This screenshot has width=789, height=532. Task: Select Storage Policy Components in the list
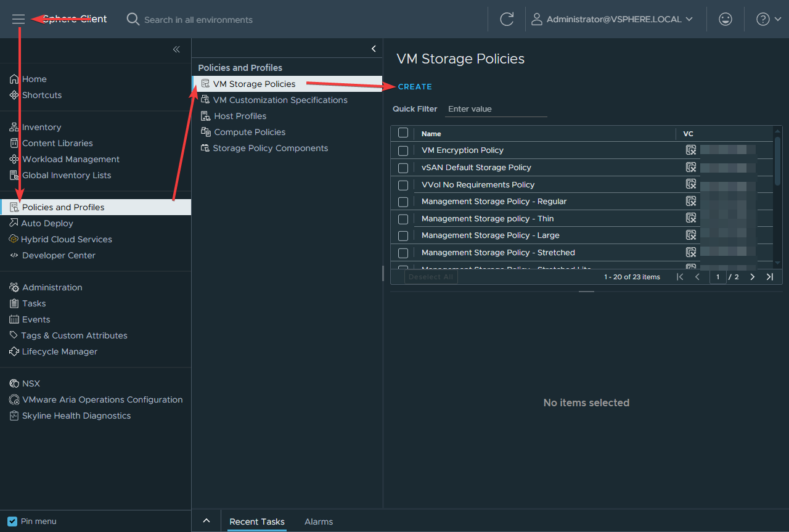[x=270, y=148]
